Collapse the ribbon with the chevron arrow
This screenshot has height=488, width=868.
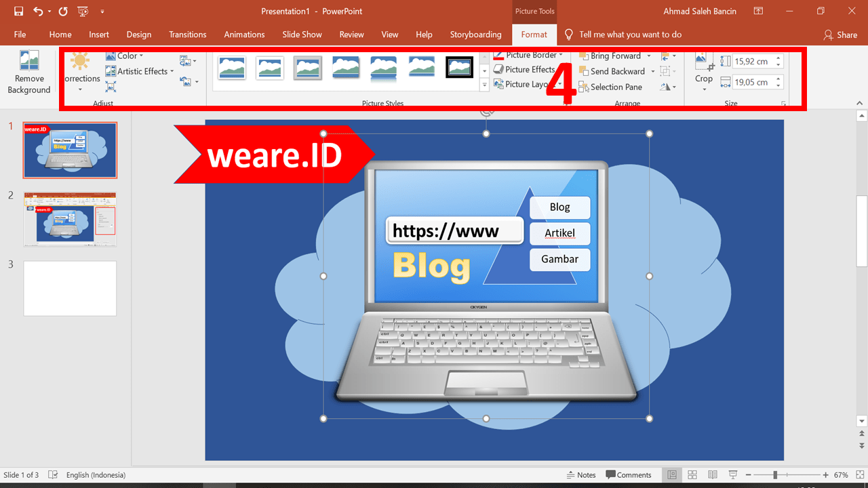(859, 104)
